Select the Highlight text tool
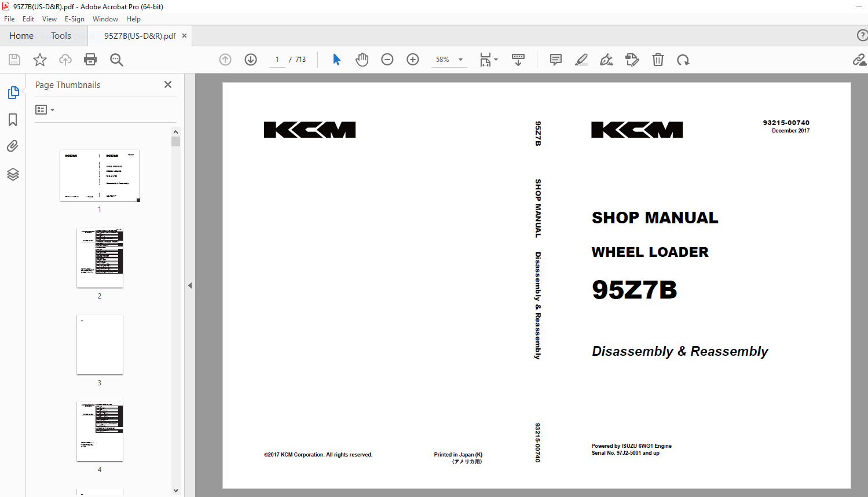 point(581,60)
